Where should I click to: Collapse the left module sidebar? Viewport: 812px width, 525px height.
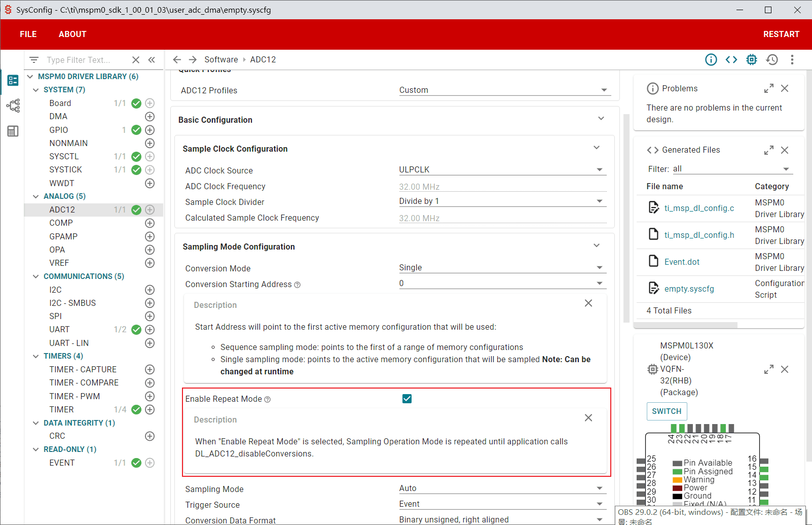(x=152, y=60)
